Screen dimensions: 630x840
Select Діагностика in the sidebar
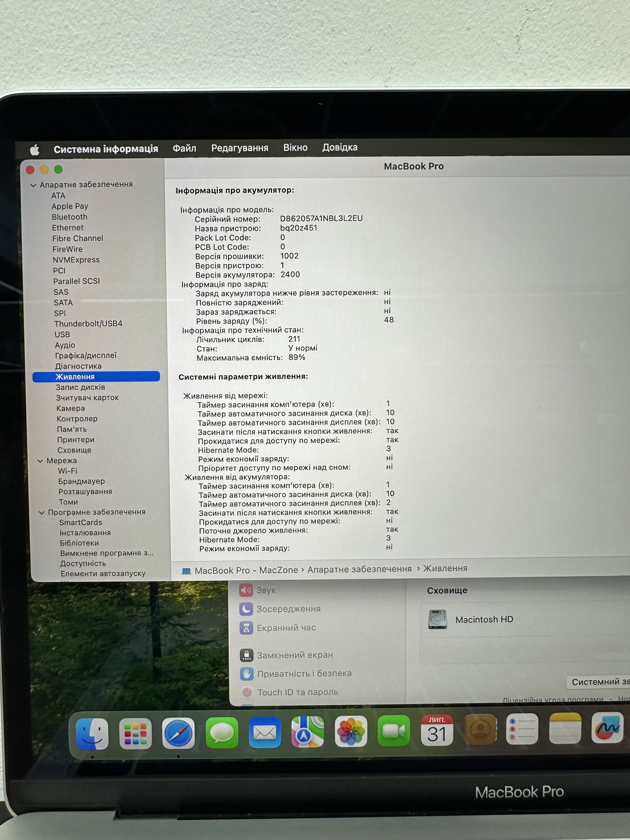click(78, 366)
